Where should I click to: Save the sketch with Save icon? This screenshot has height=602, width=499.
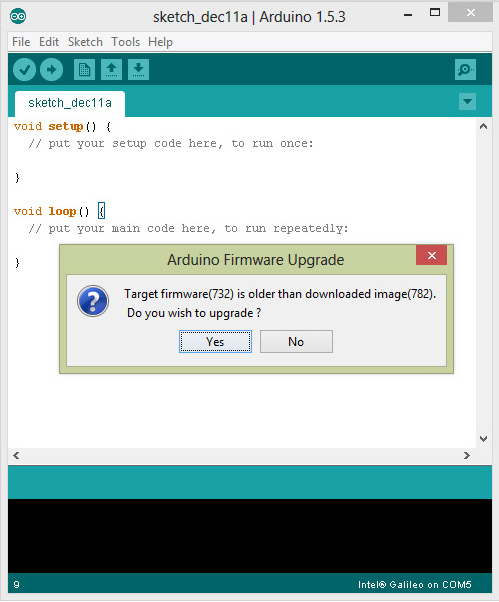[138, 69]
